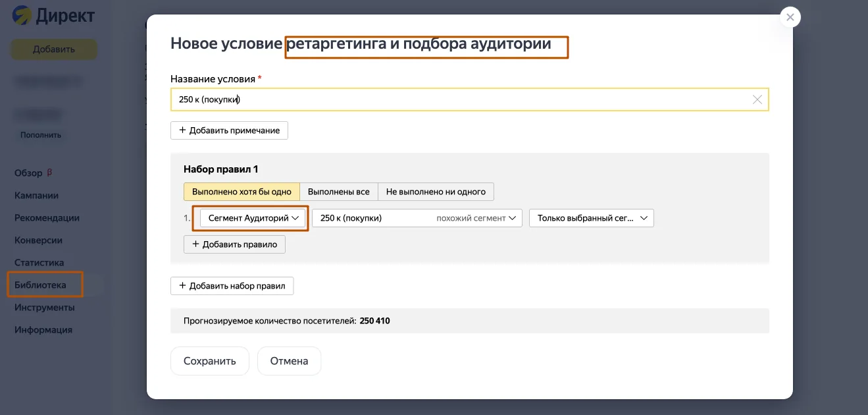Screen dimensions: 868x415
Task: Clear the condition name field
Action: (x=757, y=99)
